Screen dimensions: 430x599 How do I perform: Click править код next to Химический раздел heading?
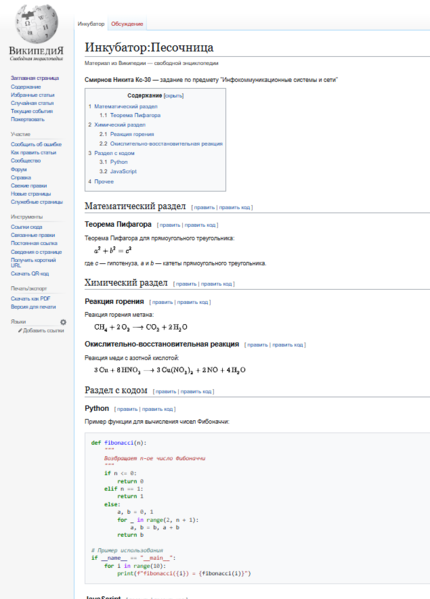(x=216, y=284)
